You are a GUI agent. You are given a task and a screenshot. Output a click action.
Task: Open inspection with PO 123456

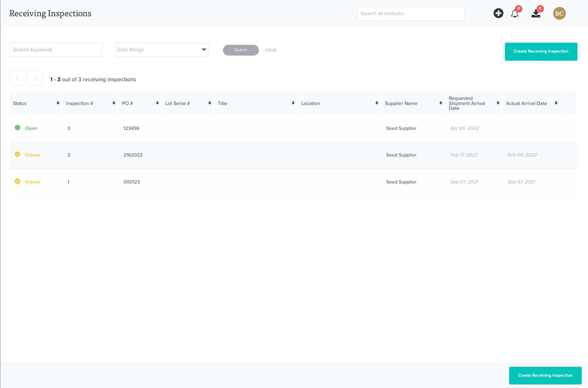[x=131, y=128]
